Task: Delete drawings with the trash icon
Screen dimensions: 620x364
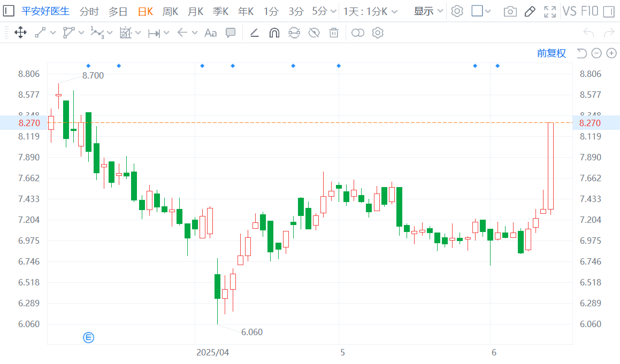Action: (x=334, y=33)
